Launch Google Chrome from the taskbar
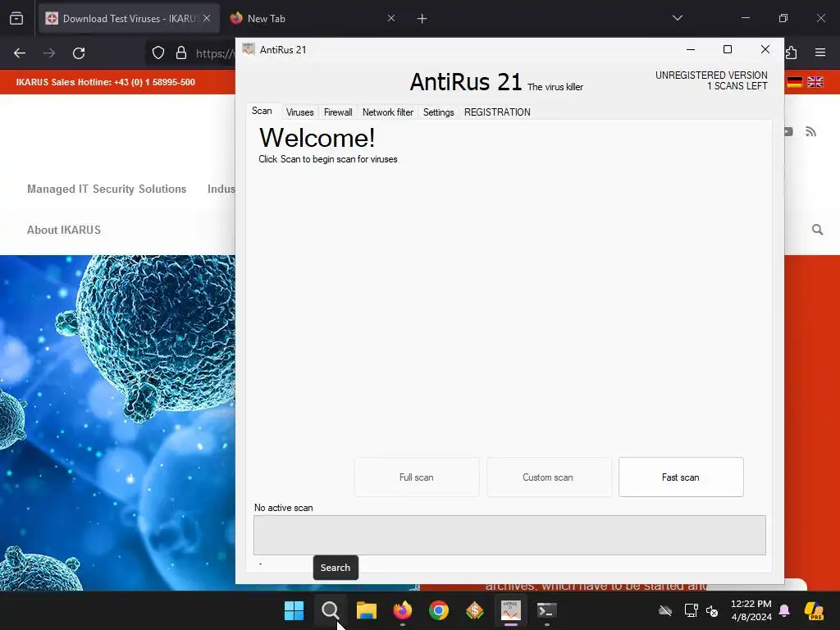 click(x=439, y=610)
